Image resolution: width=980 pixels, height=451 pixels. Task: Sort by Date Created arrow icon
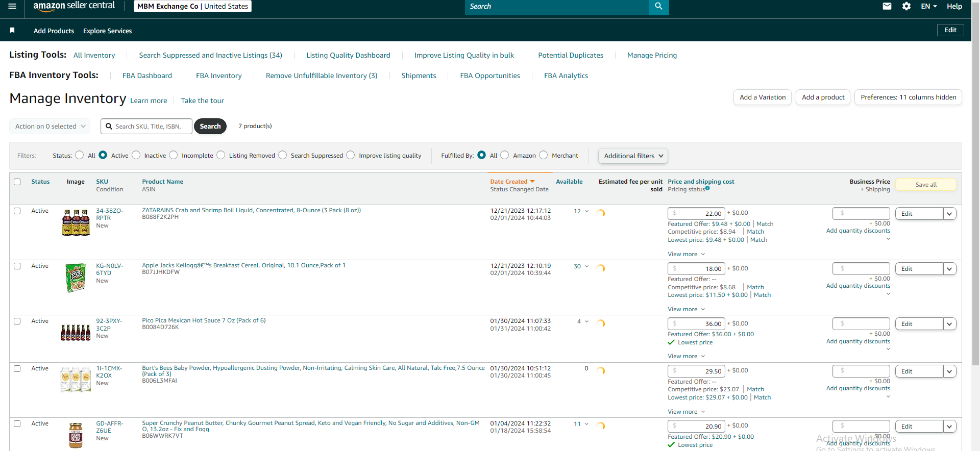pyautogui.click(x=532, y=182)
